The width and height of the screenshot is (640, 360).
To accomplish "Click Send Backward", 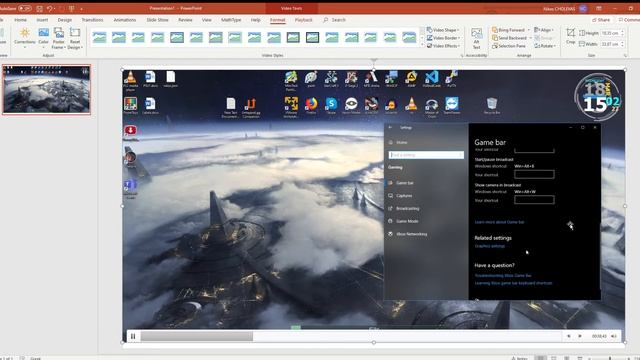I will coord(509,38).
